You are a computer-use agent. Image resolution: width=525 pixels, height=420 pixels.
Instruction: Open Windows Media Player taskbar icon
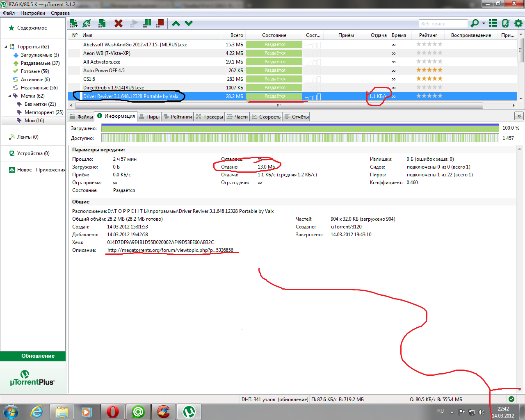tap(87, 411)
